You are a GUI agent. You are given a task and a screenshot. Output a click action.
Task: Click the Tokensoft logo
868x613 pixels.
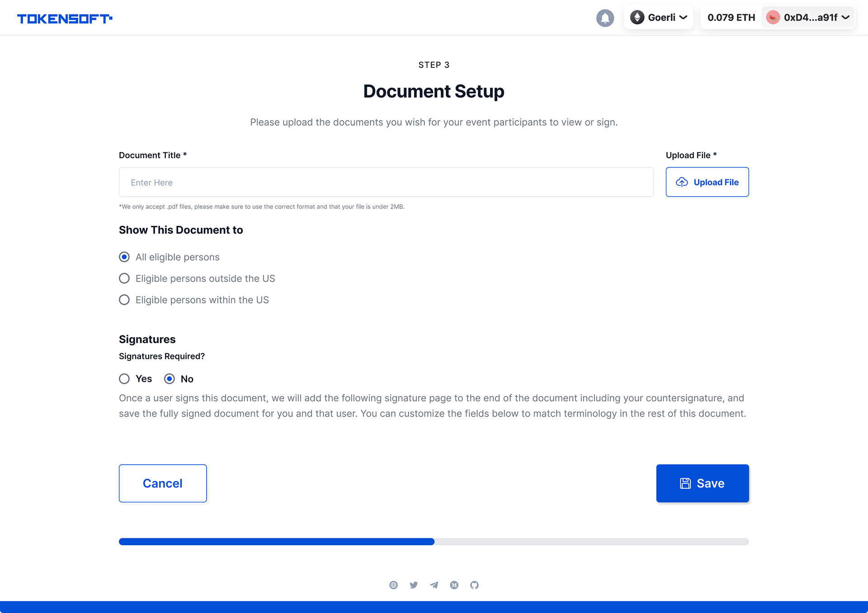65,19
